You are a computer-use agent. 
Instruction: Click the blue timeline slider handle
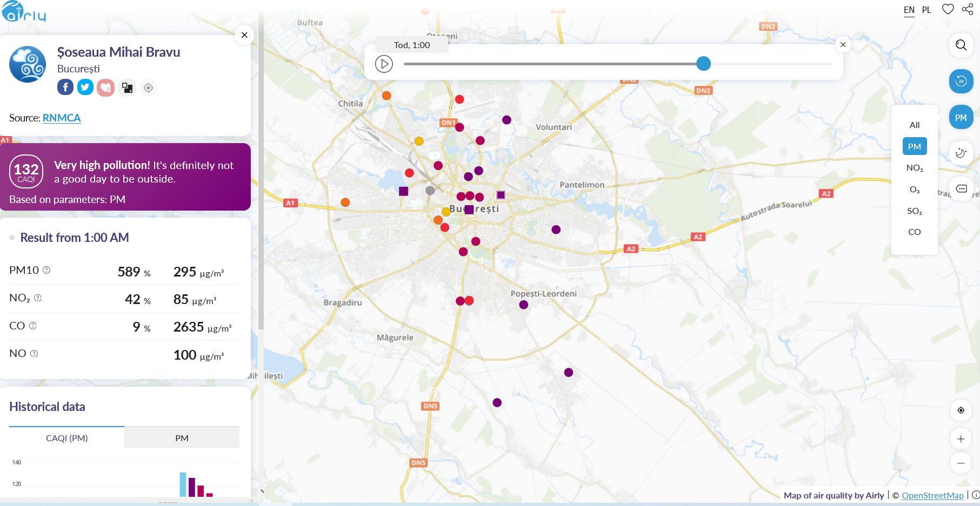[703, 64]
